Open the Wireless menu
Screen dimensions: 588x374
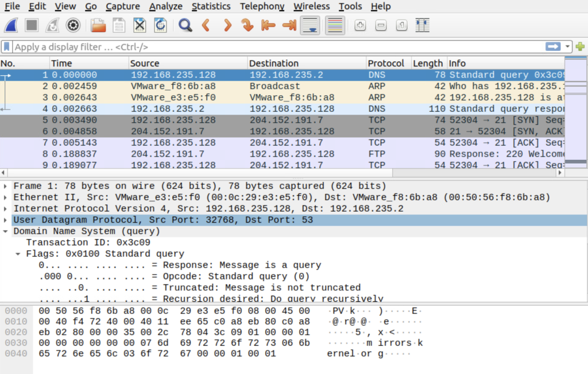311,6
